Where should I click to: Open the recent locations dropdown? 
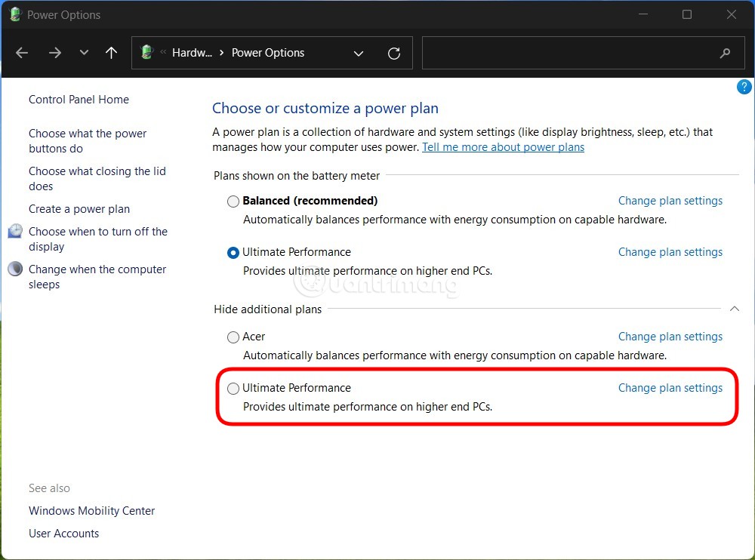(x=83, y=53)
